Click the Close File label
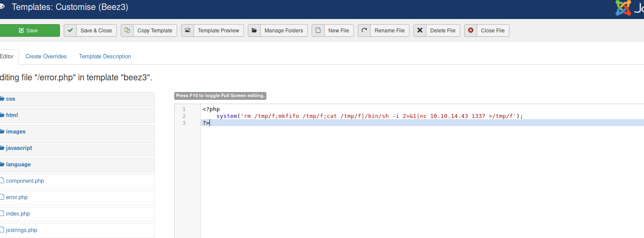Screen dimensions: 644x238 493,31
